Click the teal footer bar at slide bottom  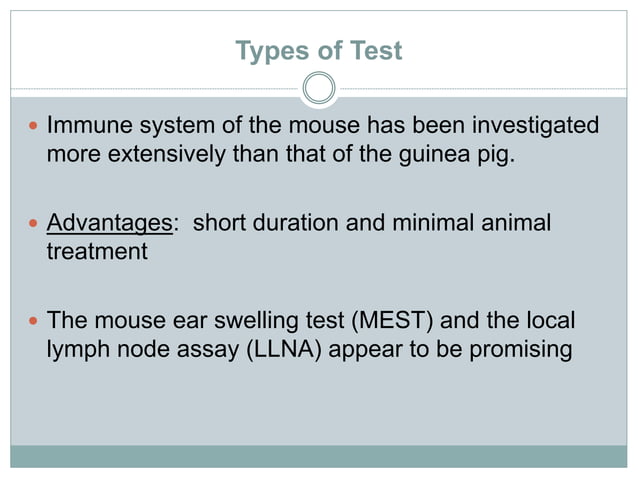pyautogui.click(x=319, y=456)
